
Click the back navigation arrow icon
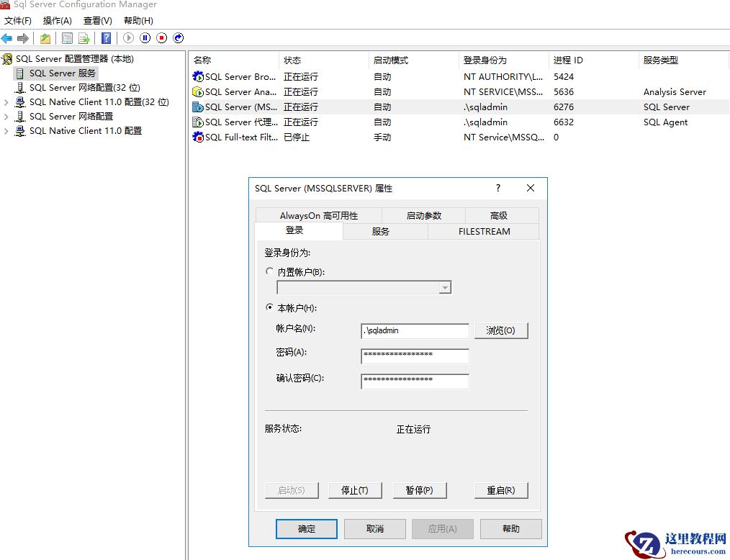pos(6,38)
